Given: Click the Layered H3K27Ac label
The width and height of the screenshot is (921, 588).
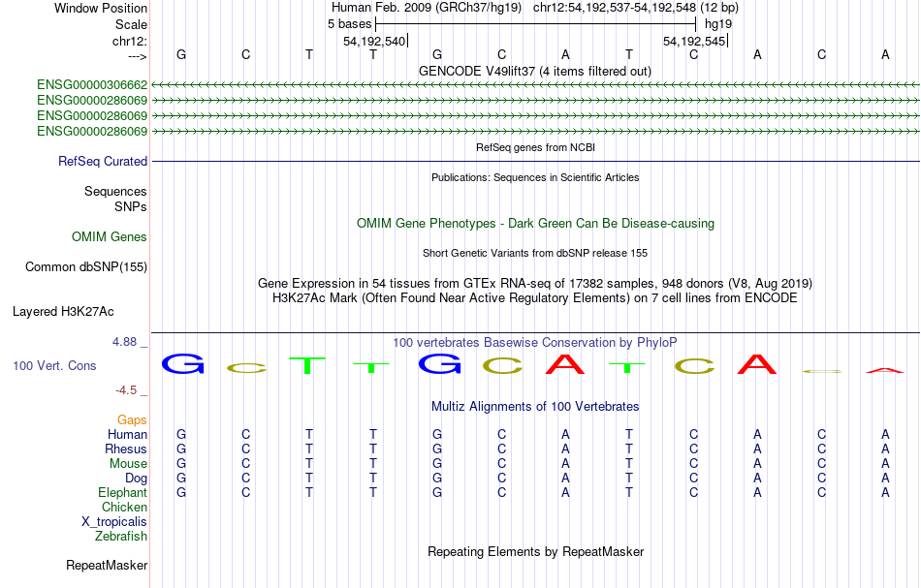Looking at the screenshot, I should pyautogui.click(x=63, y=311).
